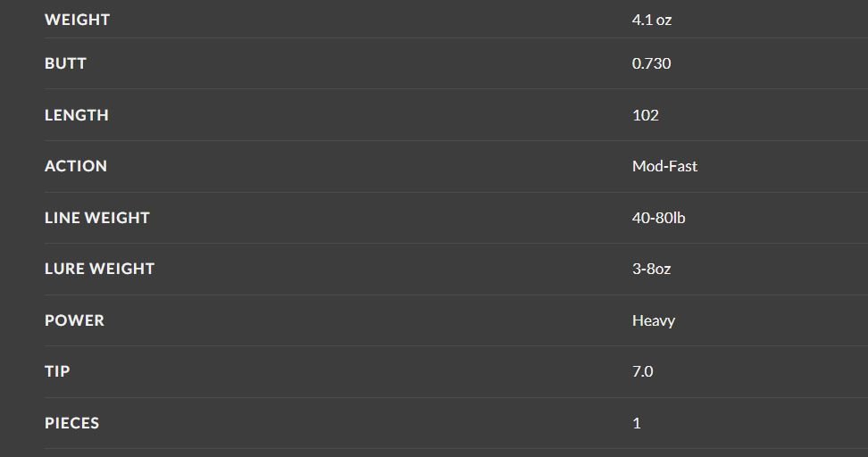Viewport: 868px width, 457px height.
Task: Click the WEIGHT specification label
Action: point(77,20)
